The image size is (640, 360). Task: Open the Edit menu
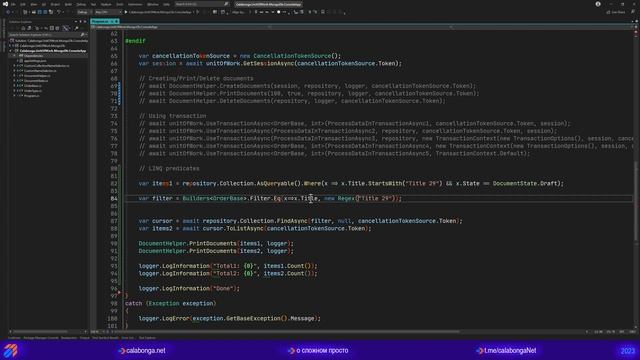[x=23, y=4]
